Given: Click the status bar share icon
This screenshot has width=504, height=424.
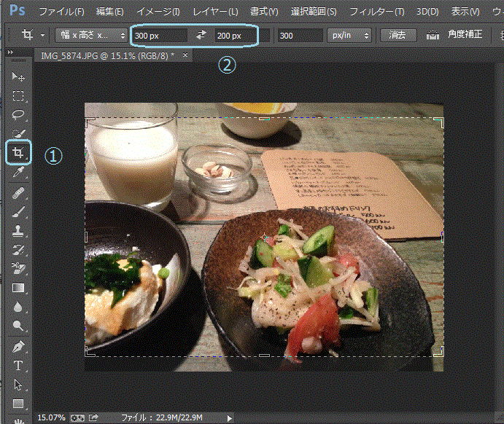Looking at the screenshot, I should (93, 417).
